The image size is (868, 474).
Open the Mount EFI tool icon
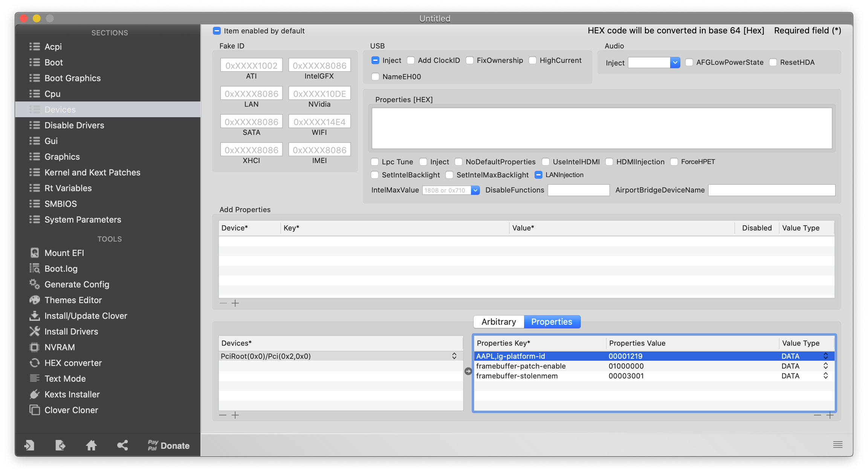35,253
